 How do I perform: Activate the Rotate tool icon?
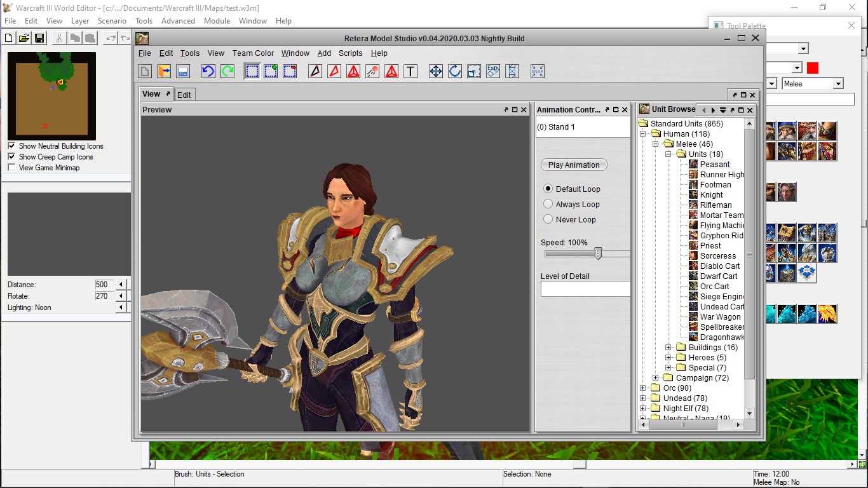[x=455, y=71]
